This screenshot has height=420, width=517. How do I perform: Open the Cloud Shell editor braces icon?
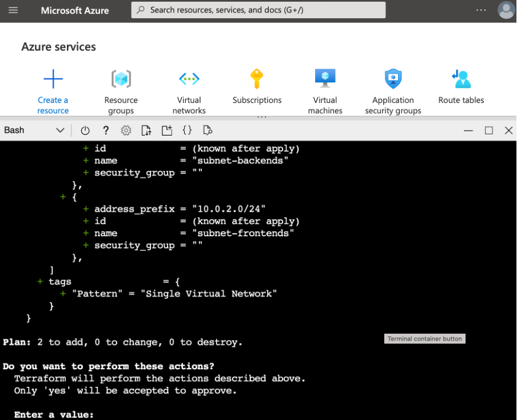[187, 130]
